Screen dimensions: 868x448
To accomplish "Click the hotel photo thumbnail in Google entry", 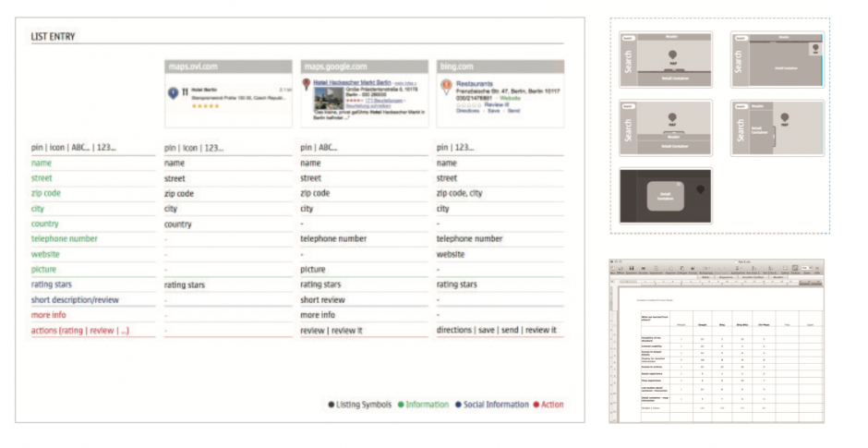I will [x=329, y=99].
